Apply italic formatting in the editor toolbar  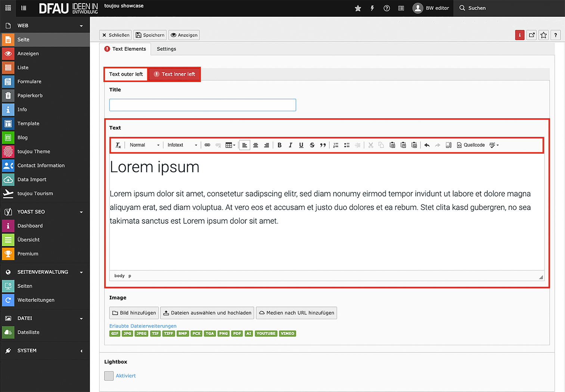(290, 145)
